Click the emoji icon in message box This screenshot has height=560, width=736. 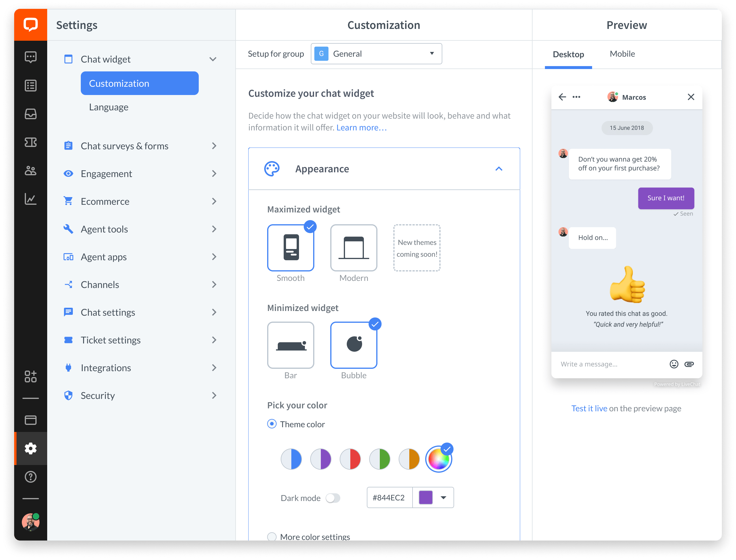coord(674,364)
